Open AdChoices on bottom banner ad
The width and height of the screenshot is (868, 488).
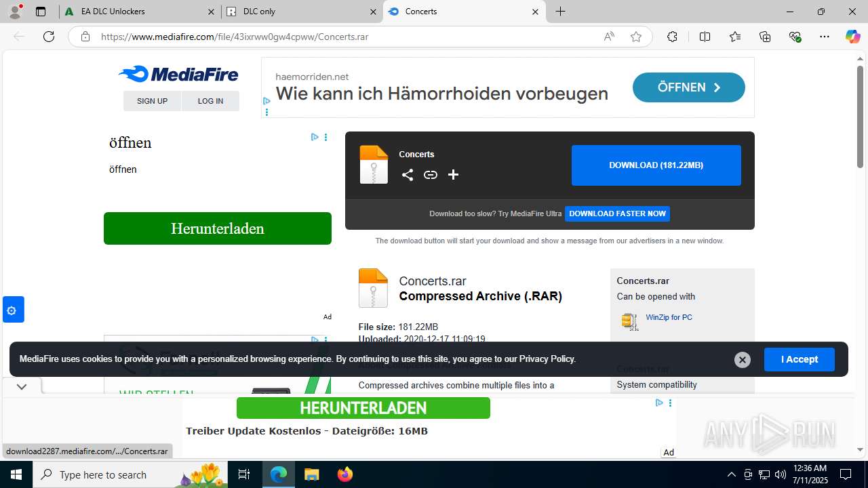659,403
